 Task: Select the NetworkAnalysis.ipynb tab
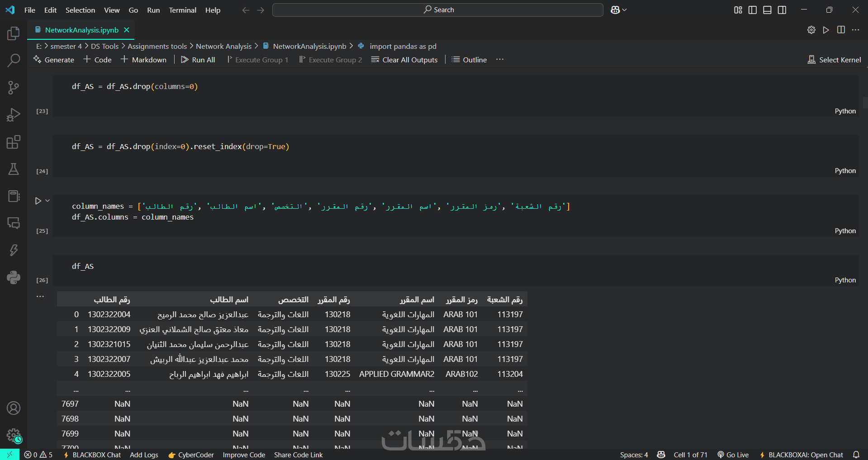pos(81,30)
